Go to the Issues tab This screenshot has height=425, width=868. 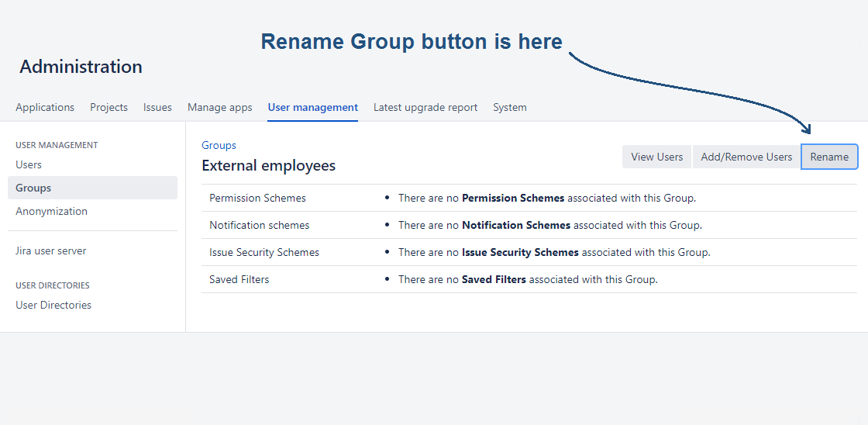(158, 108)
